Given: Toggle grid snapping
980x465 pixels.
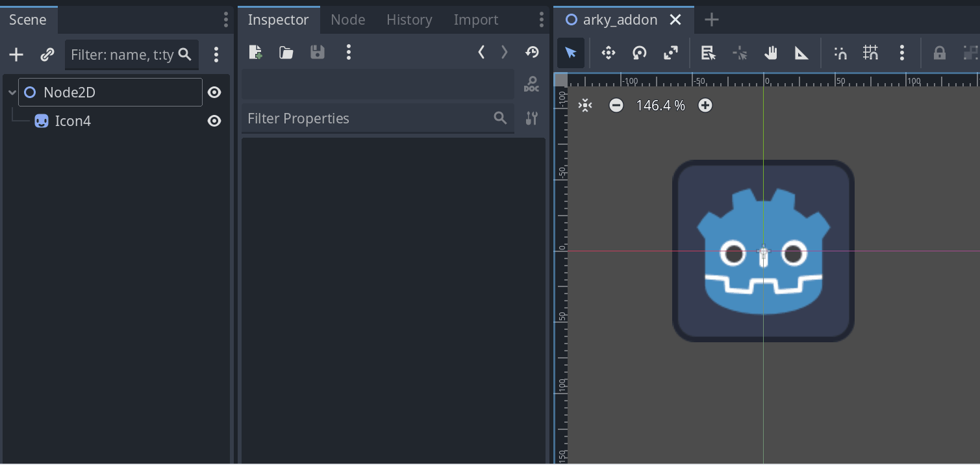Looking at the screenshot, I should point(871,53).
